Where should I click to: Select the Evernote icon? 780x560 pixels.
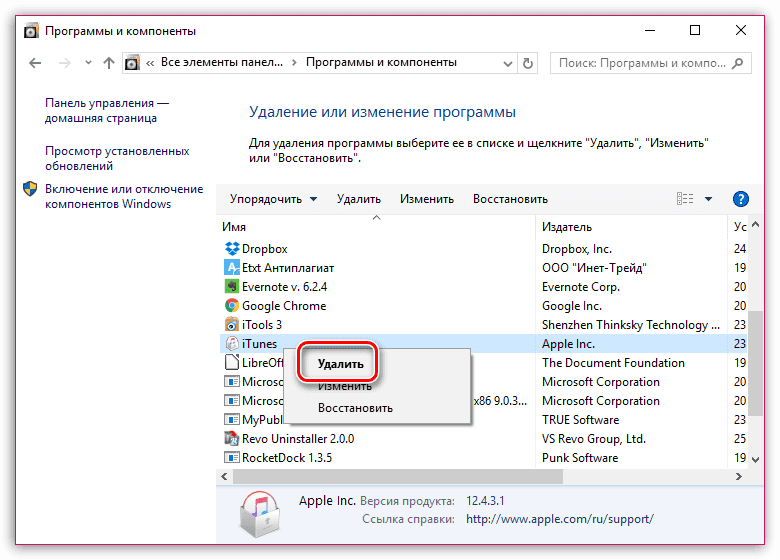point(232,286)
